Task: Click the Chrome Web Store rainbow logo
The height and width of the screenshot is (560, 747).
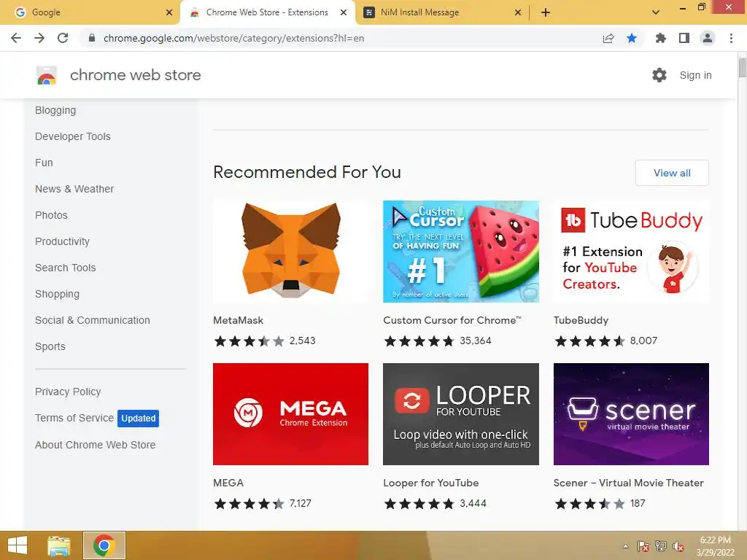Action: tap(47, 75)
